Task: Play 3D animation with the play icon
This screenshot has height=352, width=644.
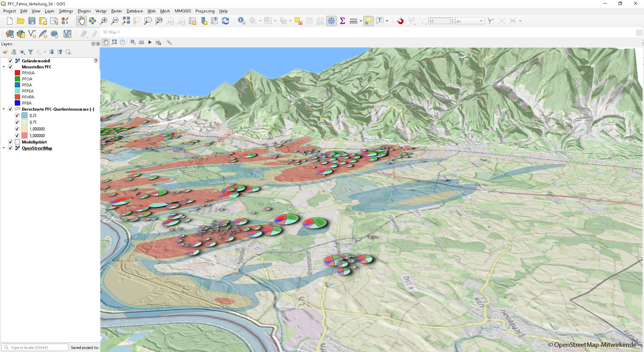Action: (150, 42)
